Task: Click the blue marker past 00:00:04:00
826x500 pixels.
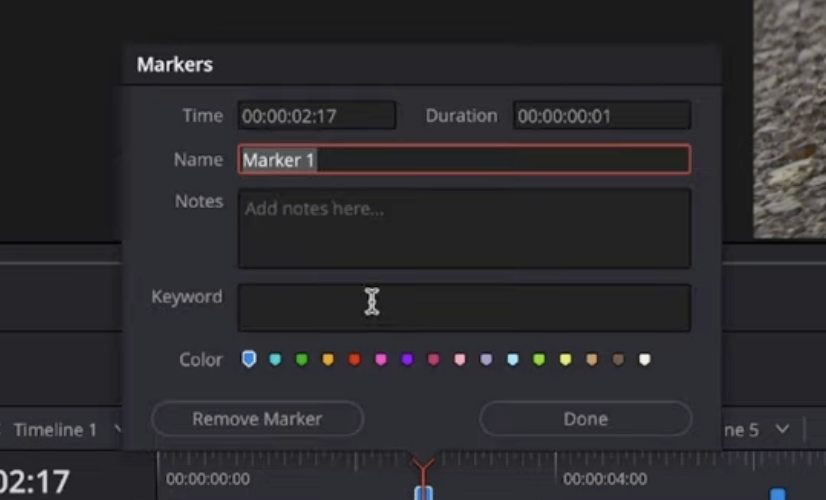Action: pos(778,494)
